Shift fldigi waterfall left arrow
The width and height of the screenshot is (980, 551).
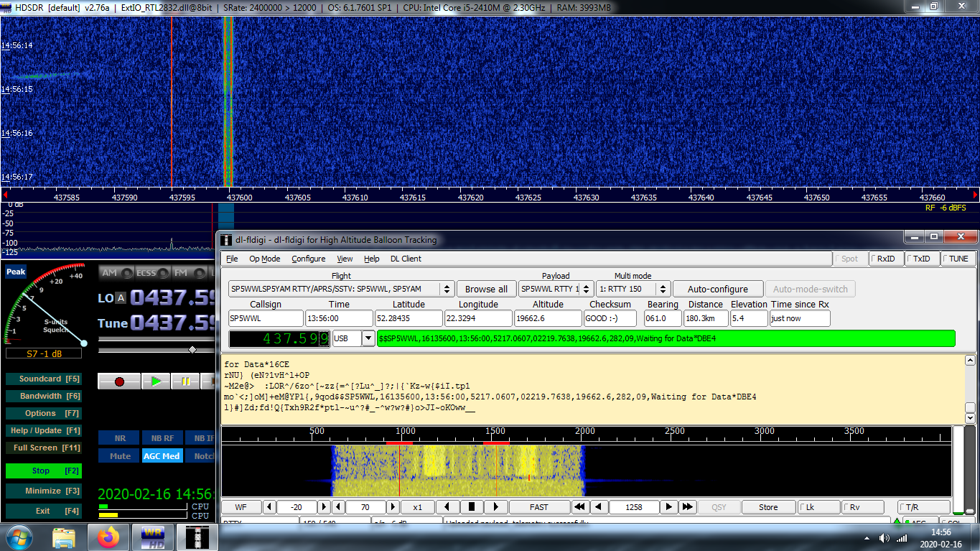[x=448, y=507]
